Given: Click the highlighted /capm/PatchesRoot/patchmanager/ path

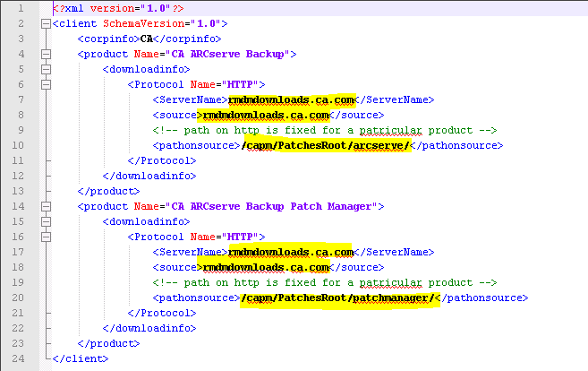Looking at the screenshot, I should tap(337, 298).
